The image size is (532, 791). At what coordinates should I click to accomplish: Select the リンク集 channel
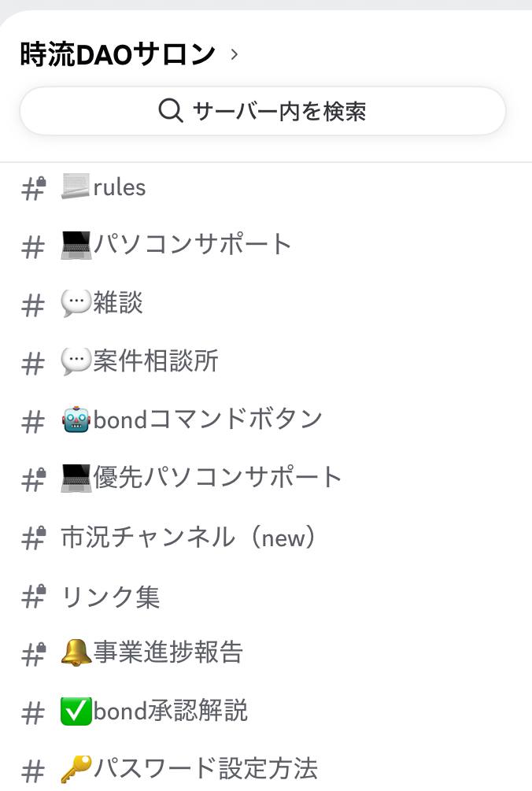click(x=110, y=596)
